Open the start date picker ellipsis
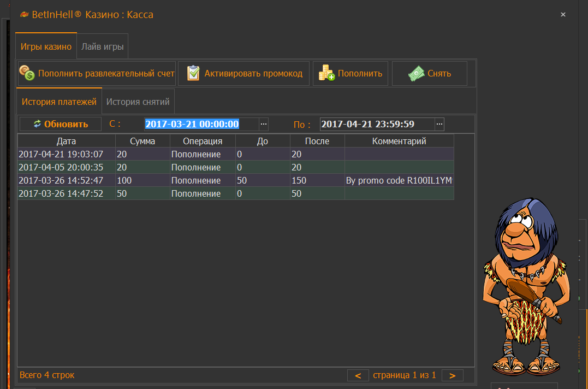Image resolution: width=588 pixels, height=389 pixels. [264, 124]
